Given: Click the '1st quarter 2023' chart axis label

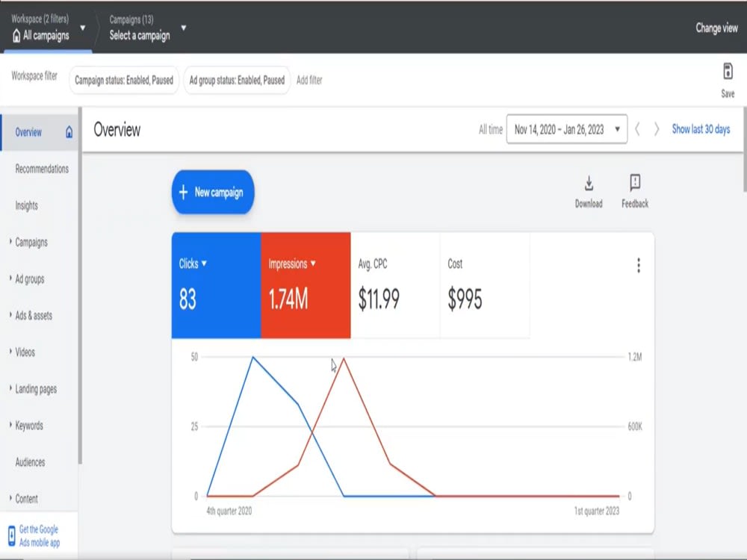Looking at the screenshot, I should (596, 511).
